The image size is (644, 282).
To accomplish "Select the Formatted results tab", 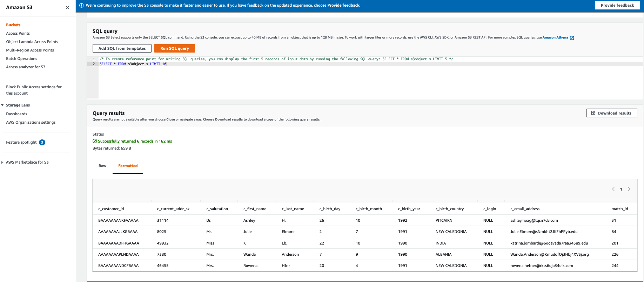I will tap(128, 166).
